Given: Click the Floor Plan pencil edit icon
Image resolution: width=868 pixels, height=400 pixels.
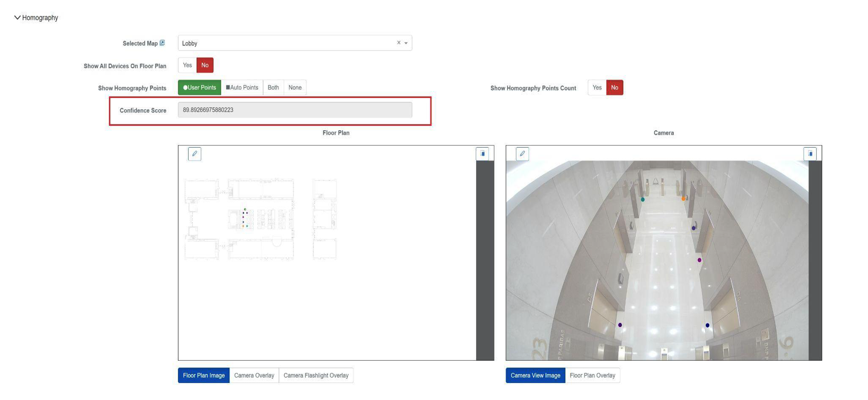Looking at the screenshot, I should 194,154.
